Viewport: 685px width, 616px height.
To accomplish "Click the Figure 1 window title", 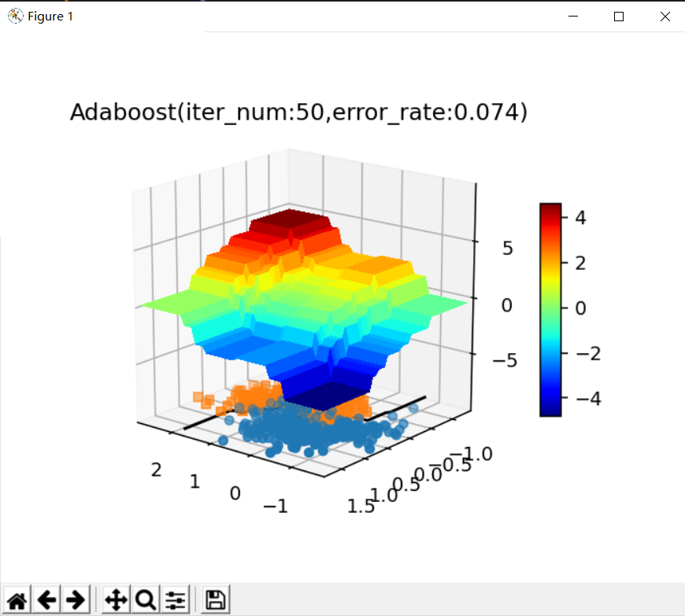I will coord(49,16).
